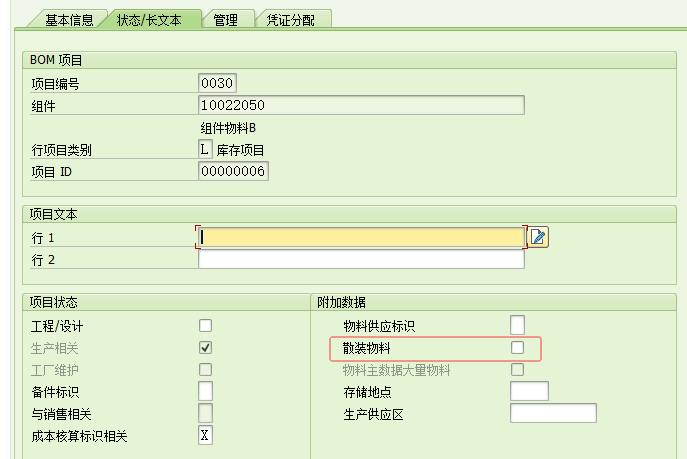Click the 行项目类别 field with L
Screen dimensions: 687x459
[205, 149]
